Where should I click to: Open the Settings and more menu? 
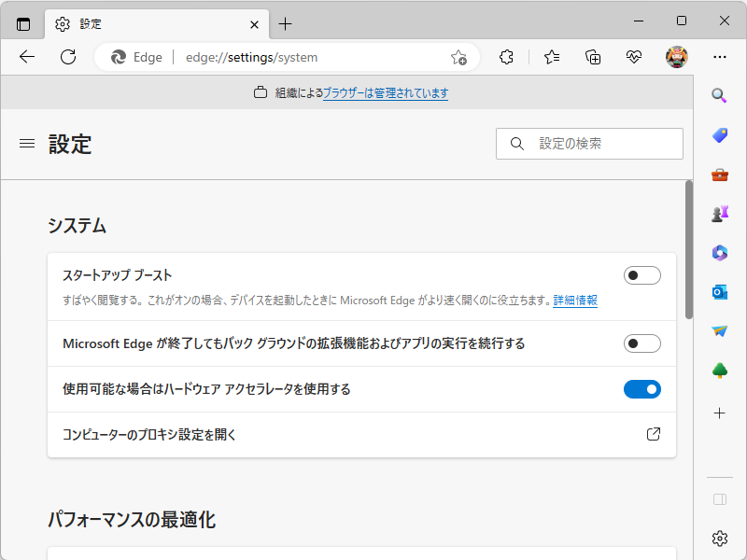[719, 57]
